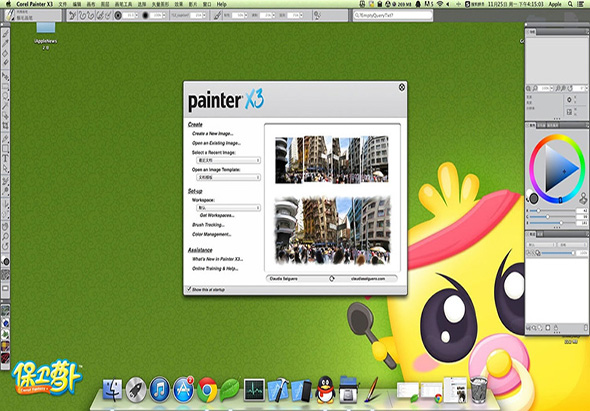Click the delete layer trash icon
Image resolution: width=590 pixels, height=411 pixels.
[586, 327]
